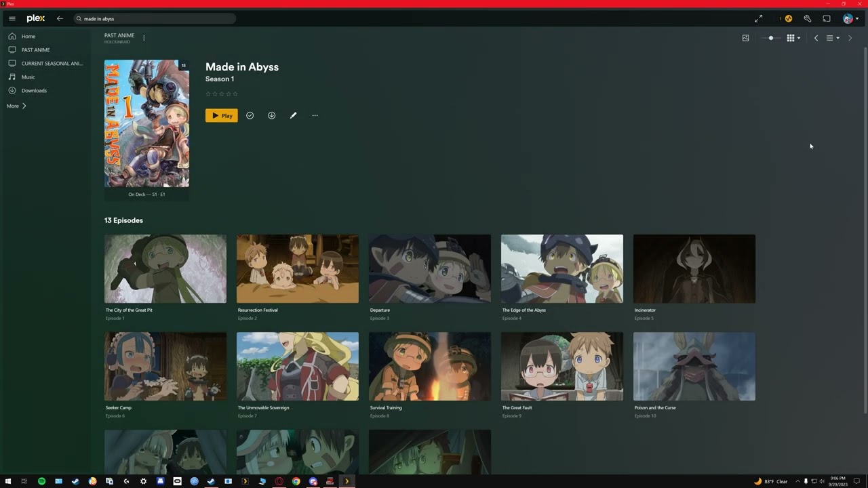Open "Poison and the Curse" episode thumbnail
Image resolution: width=868 pixels, height=488 pixels.
coord(694,366)
